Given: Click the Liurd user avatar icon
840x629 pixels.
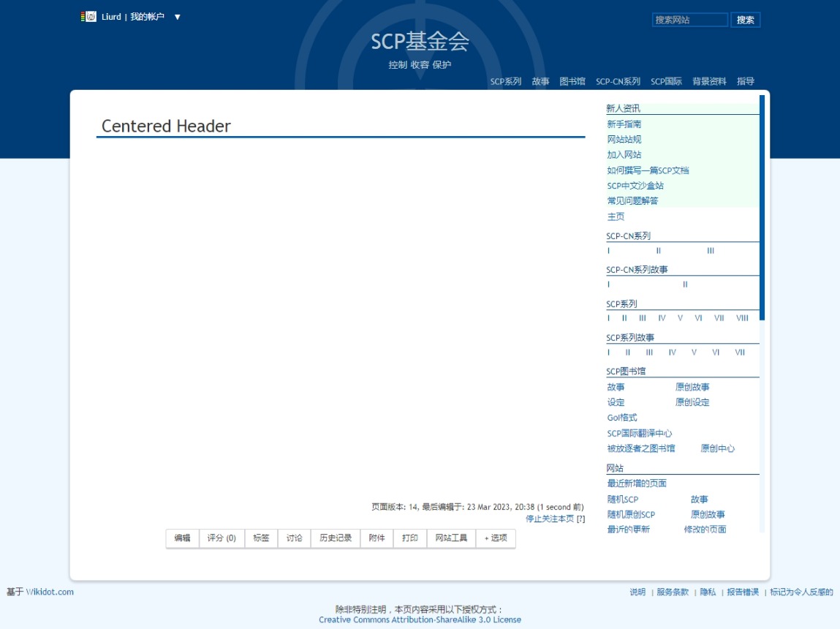Looking at the screenshot, I should tap(91, 17).
